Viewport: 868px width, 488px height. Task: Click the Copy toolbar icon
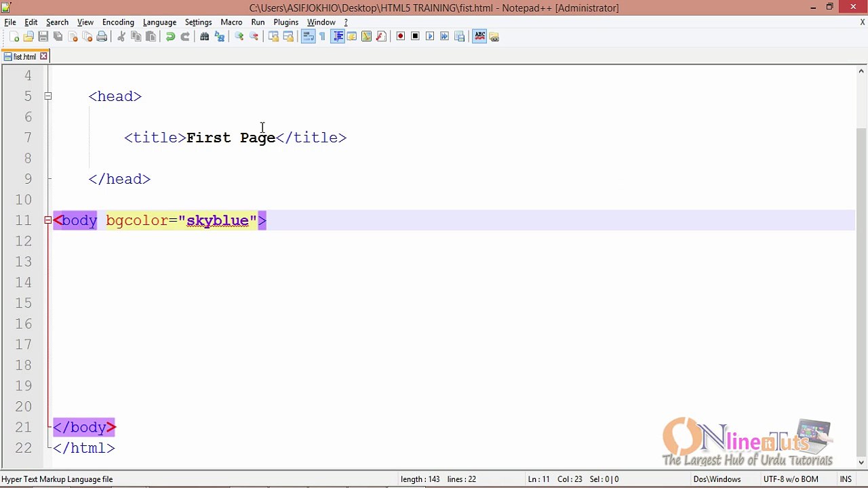(136, 37)
